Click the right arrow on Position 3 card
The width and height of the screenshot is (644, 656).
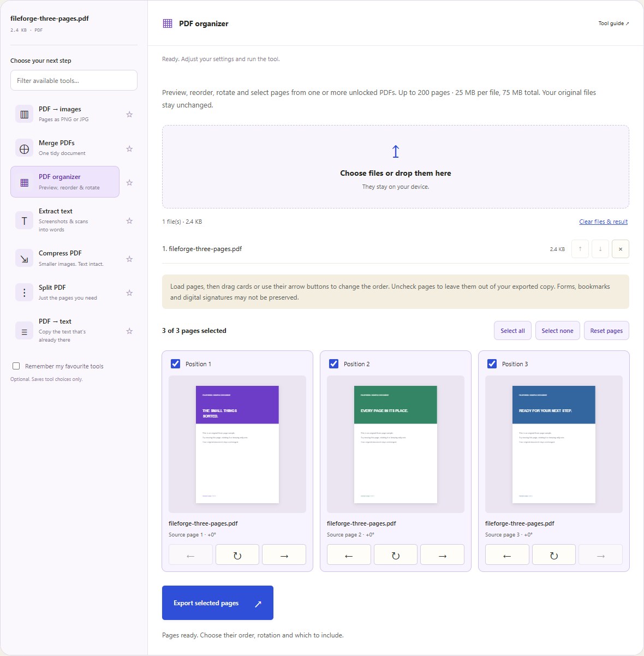[600, 555]
